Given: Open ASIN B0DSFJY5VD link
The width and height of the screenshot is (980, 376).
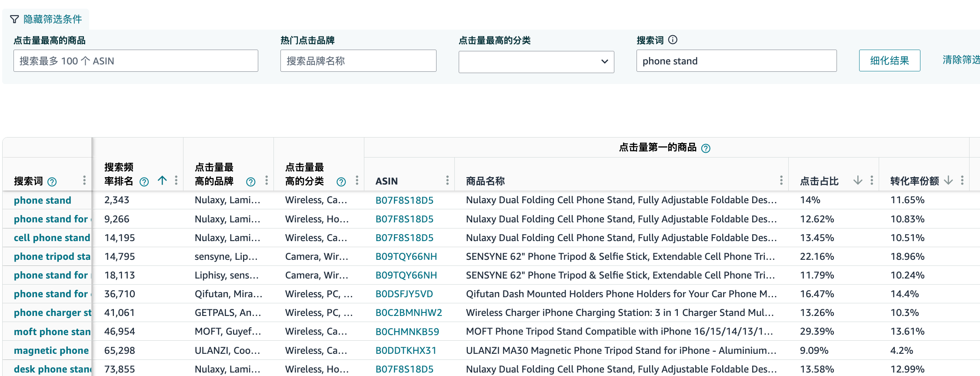Looking at the screenshot, I should (404, 294).
